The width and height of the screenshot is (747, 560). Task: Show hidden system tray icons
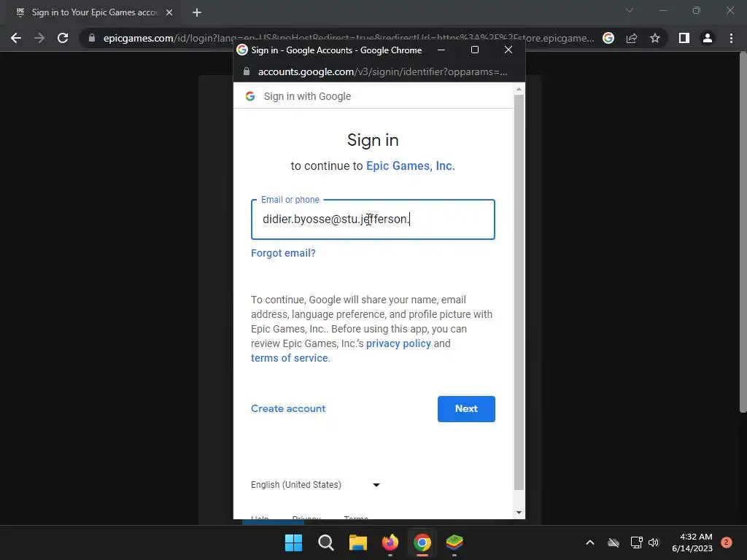(589, 542)
